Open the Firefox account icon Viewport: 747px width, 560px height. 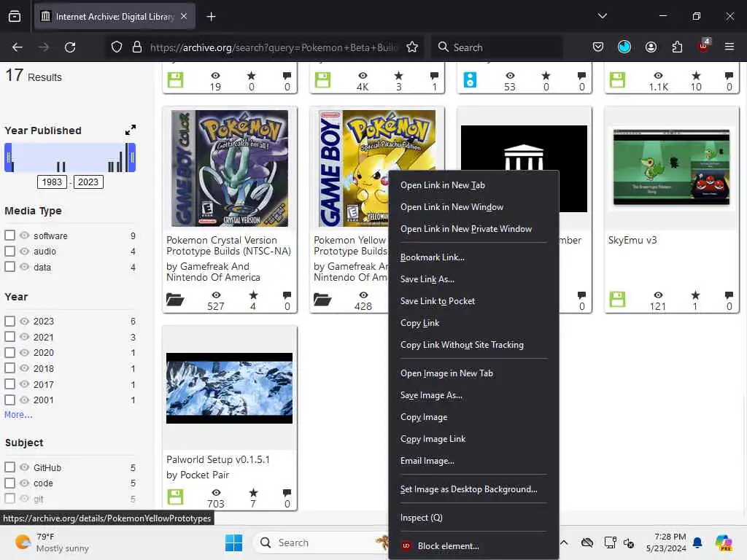tap(651, 47)
